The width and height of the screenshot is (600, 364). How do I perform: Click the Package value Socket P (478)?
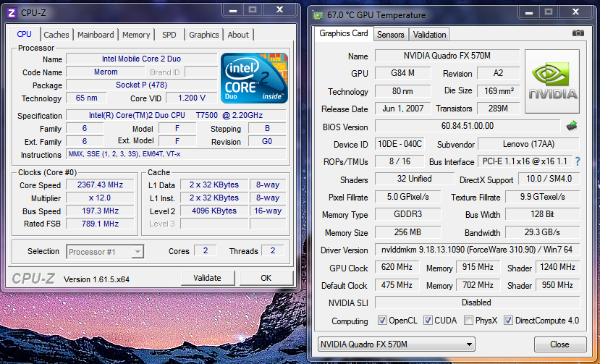142,85
